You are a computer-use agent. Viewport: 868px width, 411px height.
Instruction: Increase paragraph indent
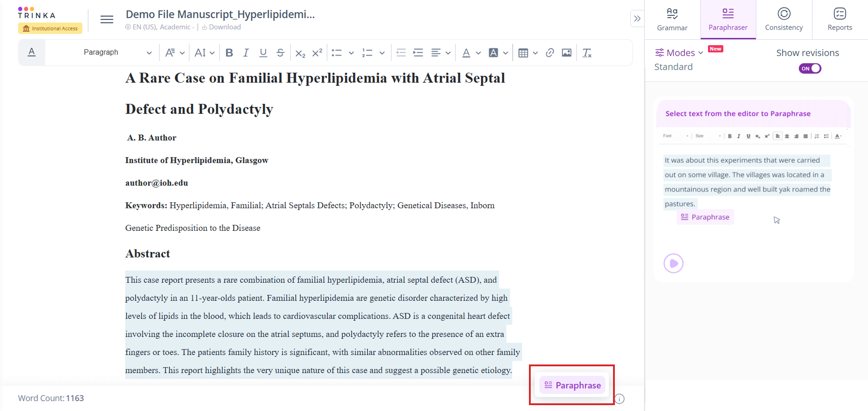(418, 53)
